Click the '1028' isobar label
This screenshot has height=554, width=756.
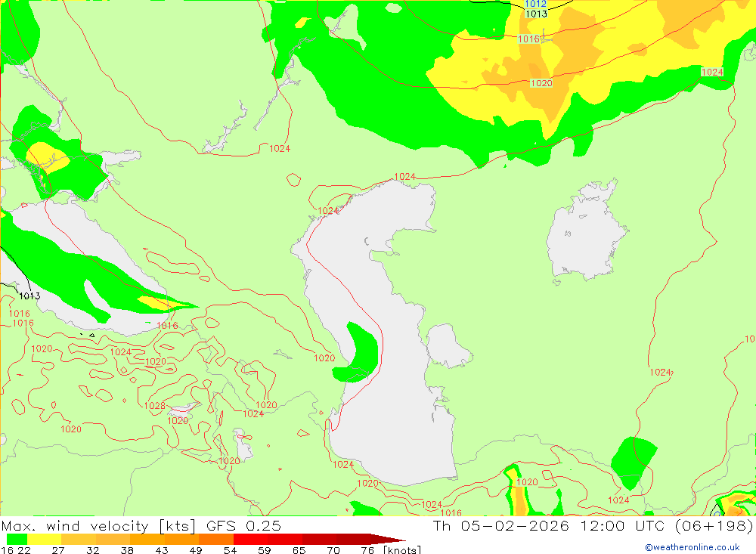155,406
